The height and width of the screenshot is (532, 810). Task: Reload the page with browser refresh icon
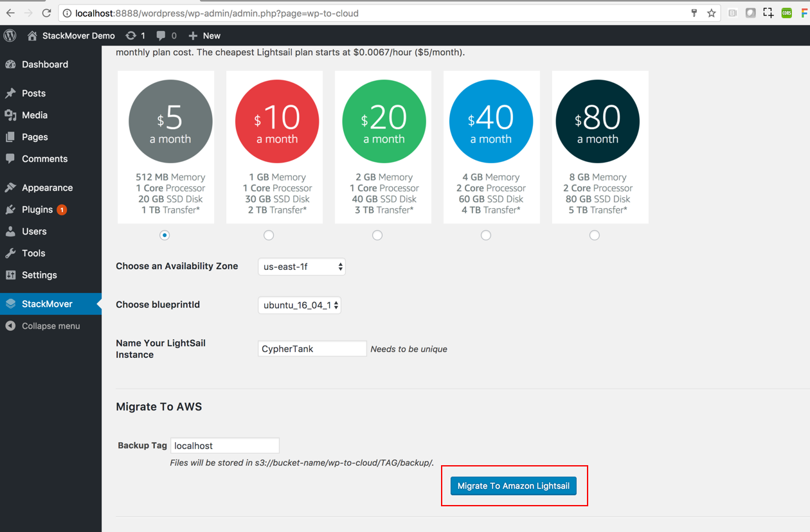[46, 13]
